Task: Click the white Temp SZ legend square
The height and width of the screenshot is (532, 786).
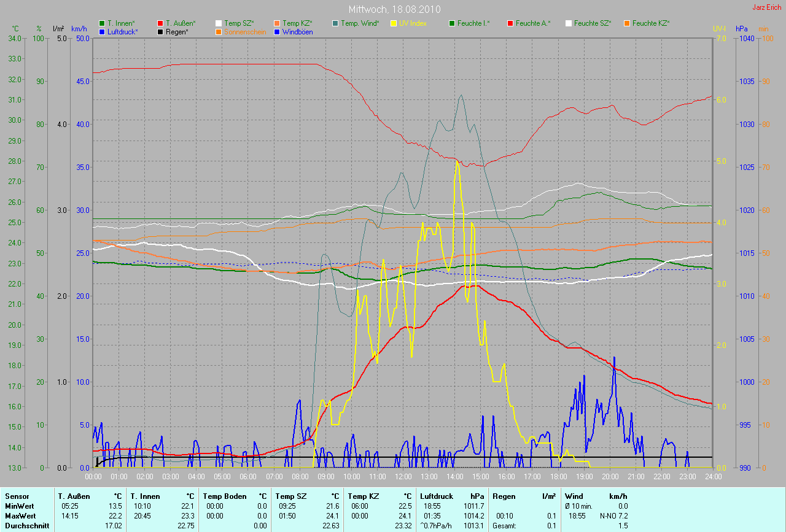Action: click(219, 23)
